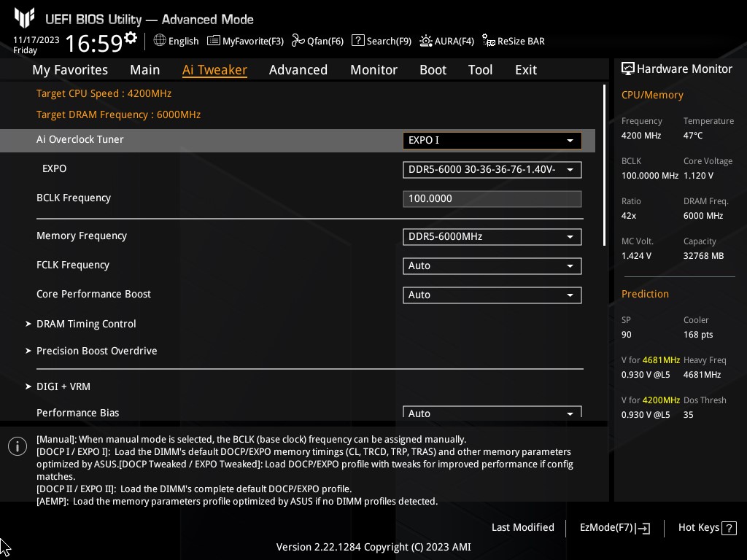Click the globe language icon
747x560 pixels.
pyautogui.click(x=160, y=41)
